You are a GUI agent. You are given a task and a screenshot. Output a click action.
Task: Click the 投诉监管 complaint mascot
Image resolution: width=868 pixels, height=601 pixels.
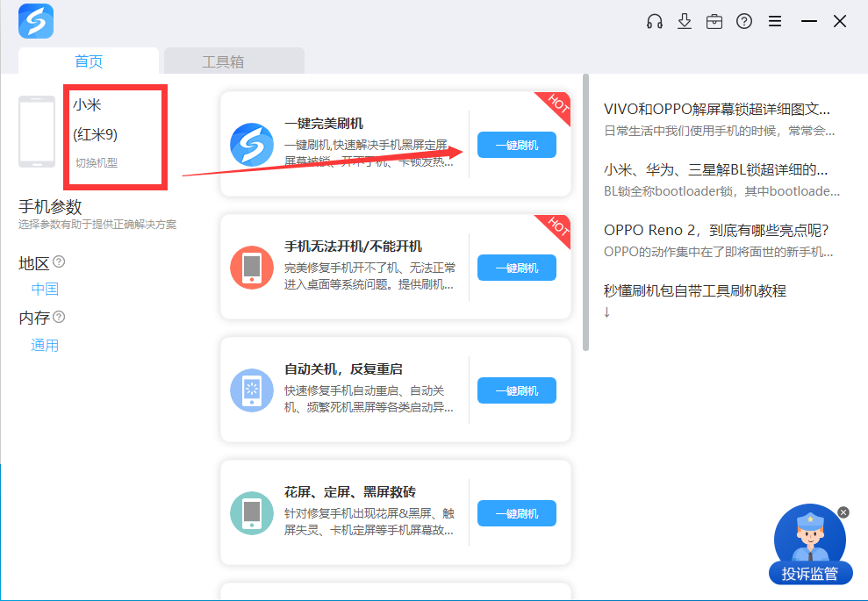pyautogui.click(x=810, y=545)
